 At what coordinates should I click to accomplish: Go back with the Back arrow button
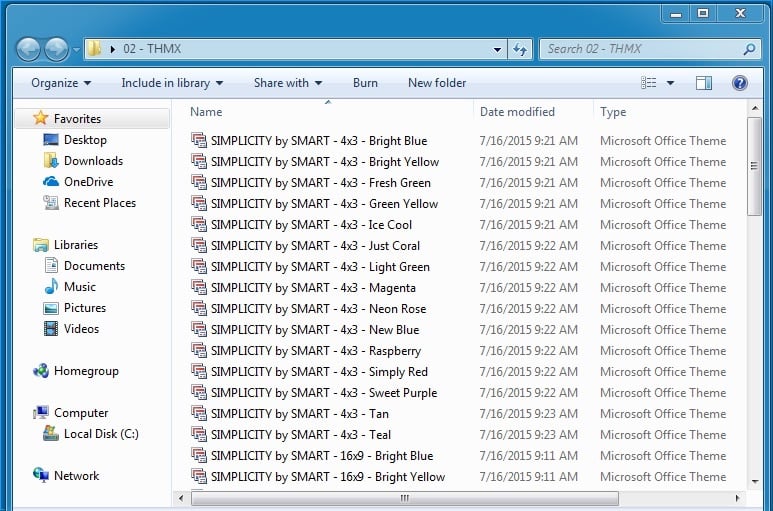[28, 49]
